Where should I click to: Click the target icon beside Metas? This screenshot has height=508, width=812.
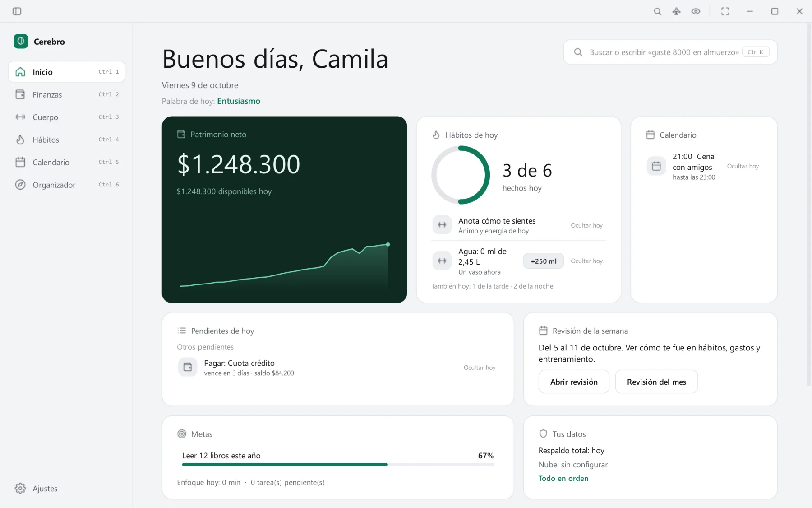pyautogui.click(x=182, y=434)
